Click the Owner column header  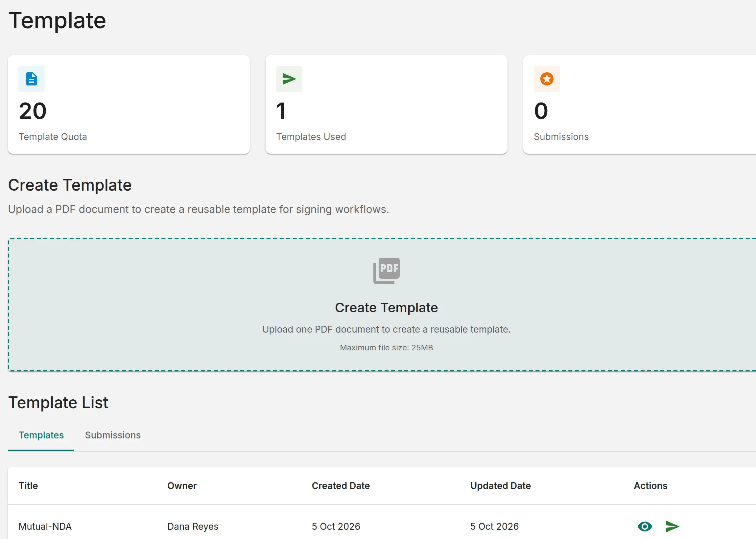(182, 485)
